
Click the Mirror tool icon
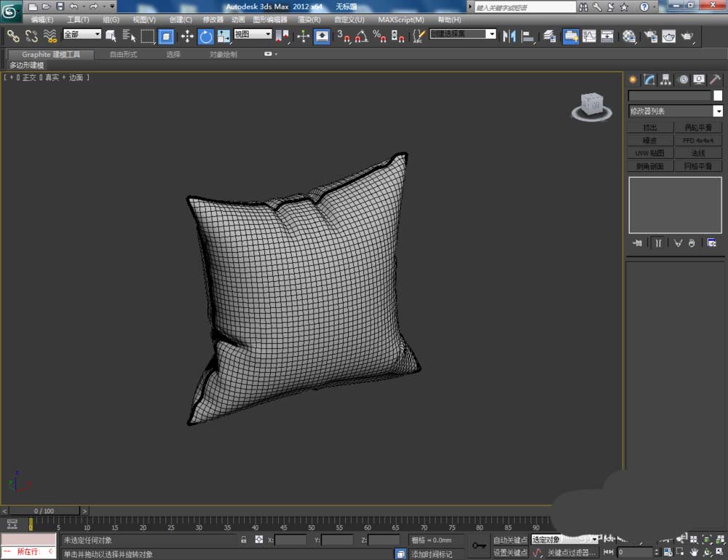510,36
